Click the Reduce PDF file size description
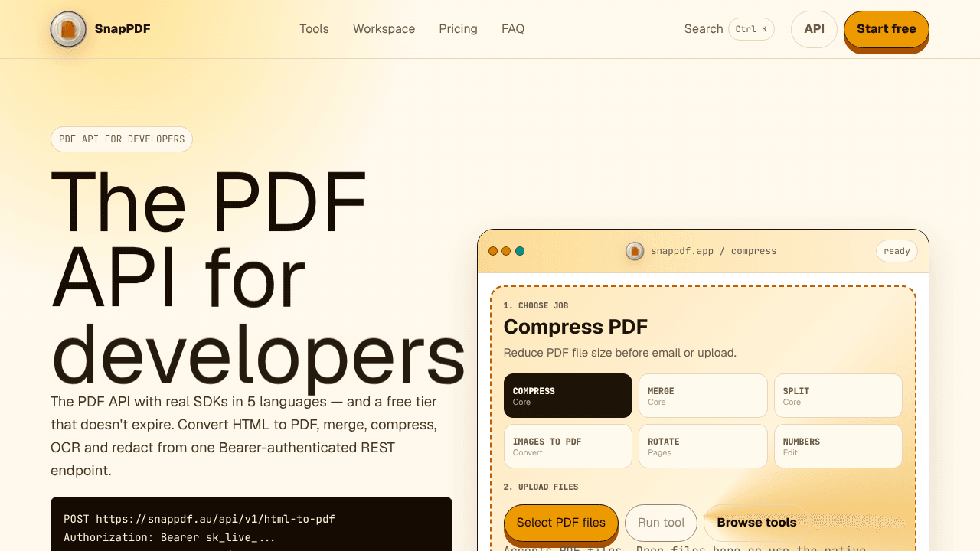 point(620,353)
